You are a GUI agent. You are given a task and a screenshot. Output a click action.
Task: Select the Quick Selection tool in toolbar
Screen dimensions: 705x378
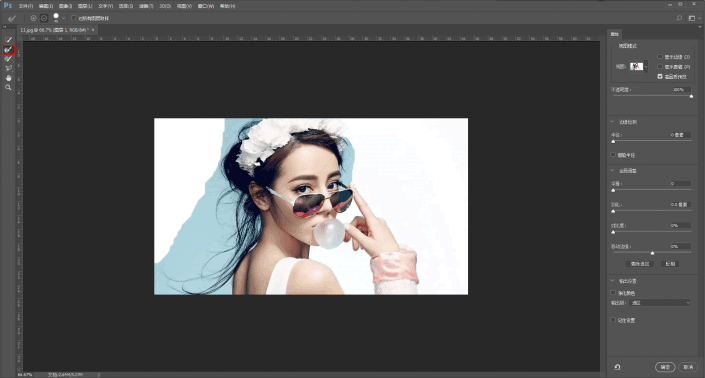(8, 40)
